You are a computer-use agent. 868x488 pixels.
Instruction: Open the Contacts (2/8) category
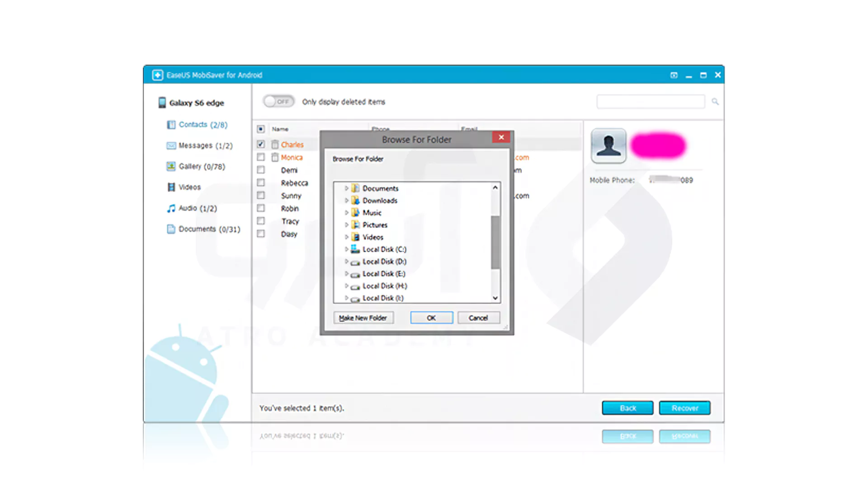203,125
